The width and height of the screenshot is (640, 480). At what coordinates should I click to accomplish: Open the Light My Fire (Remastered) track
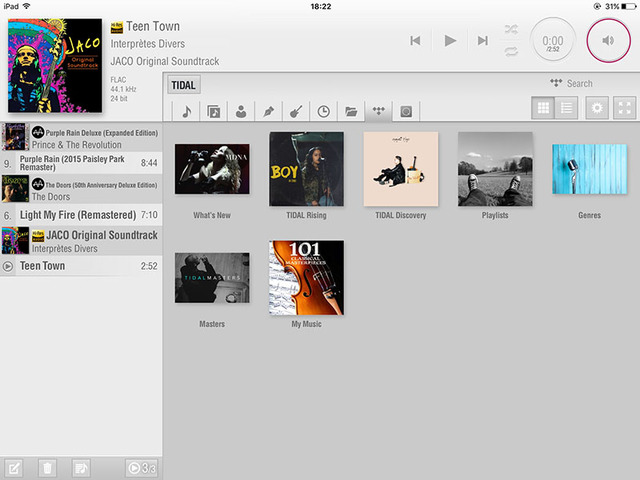click(x=80, y=215)
